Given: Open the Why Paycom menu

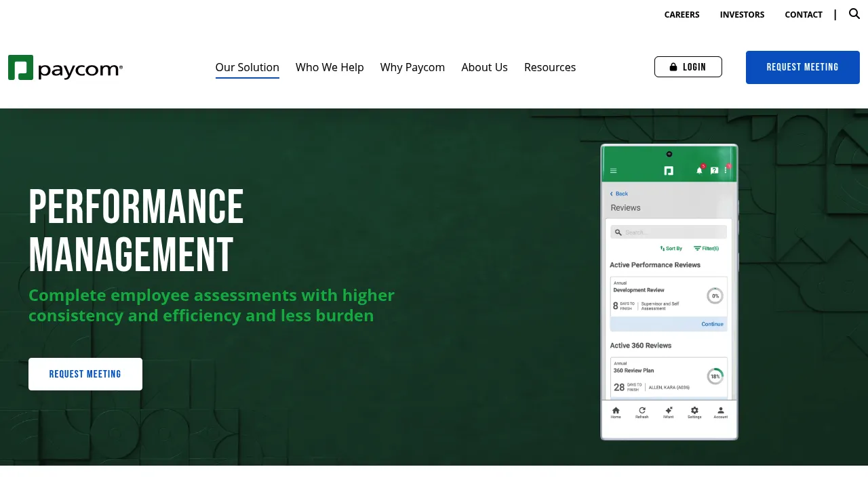Looking at the screenshot, I should [x=412, y=67].
